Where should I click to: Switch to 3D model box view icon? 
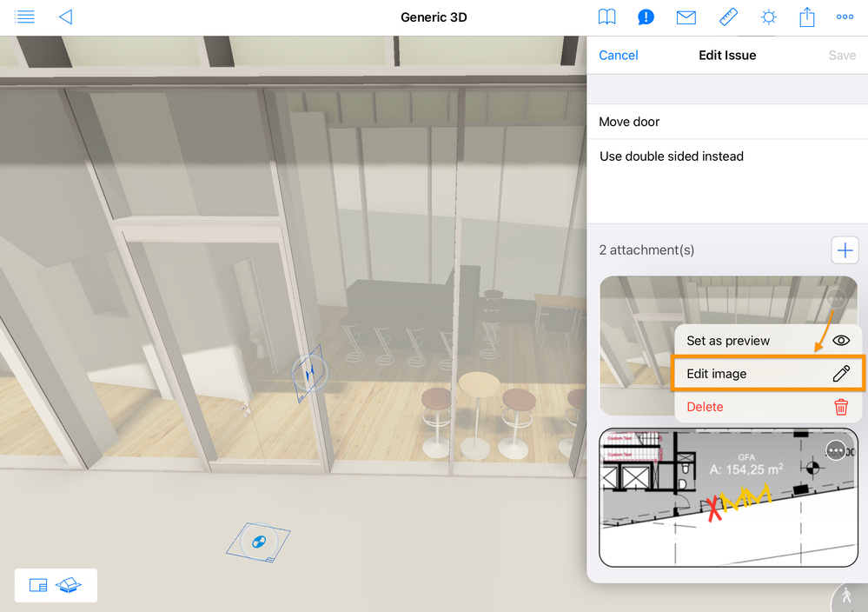point(69,585)
